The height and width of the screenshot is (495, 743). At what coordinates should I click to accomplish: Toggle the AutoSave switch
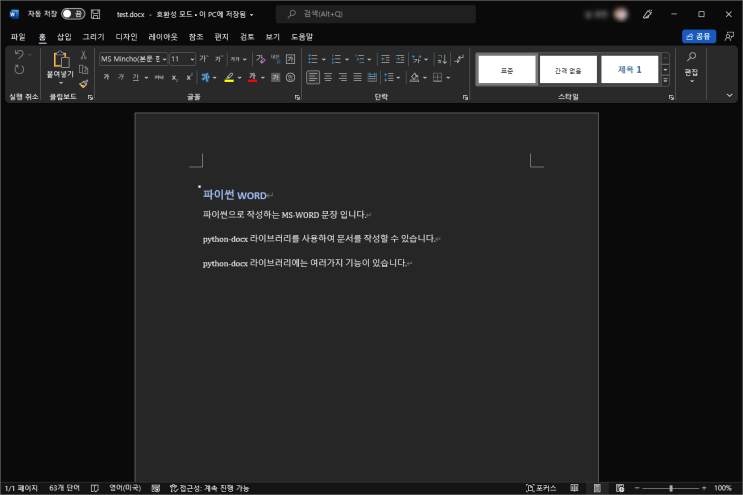point(73,14)
